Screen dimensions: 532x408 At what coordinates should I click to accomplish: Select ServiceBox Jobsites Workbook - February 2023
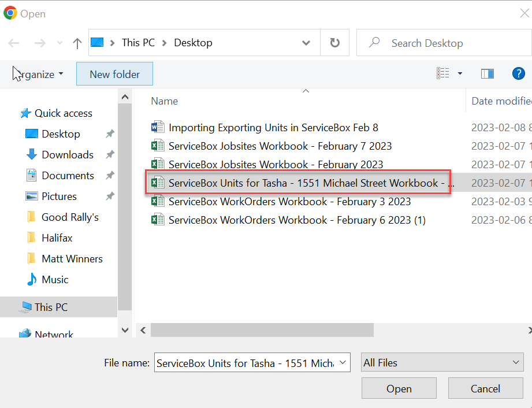[x=276, y=165]
